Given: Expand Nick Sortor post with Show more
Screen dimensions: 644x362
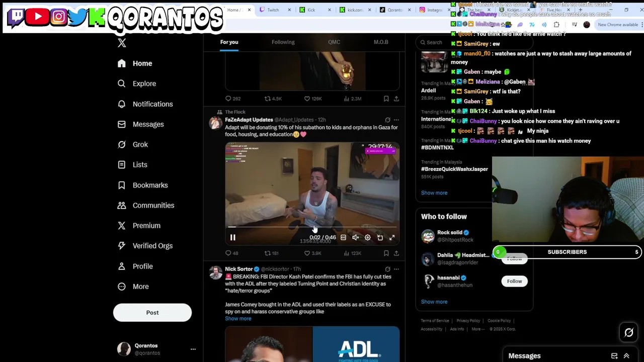Looking at the screenshot, I should click(238, 319).
